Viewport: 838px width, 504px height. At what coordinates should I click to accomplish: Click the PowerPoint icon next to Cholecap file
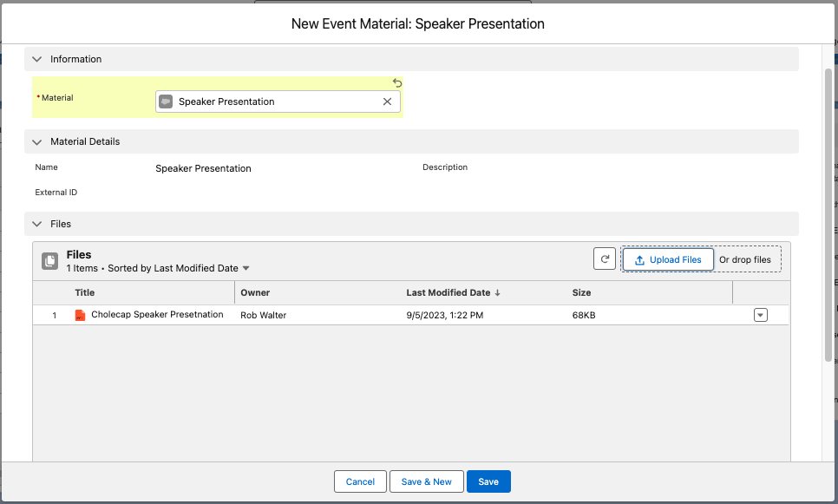[x=81, y=315]
